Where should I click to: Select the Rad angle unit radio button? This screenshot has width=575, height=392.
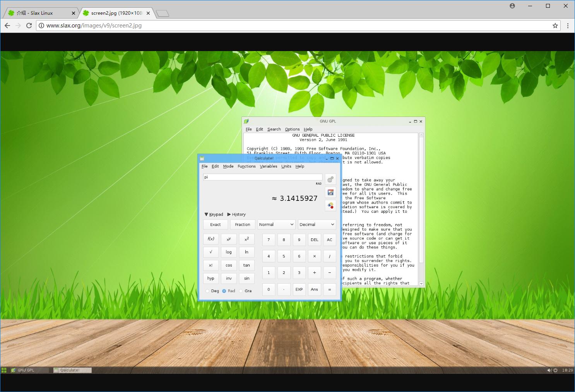point(224,291)
